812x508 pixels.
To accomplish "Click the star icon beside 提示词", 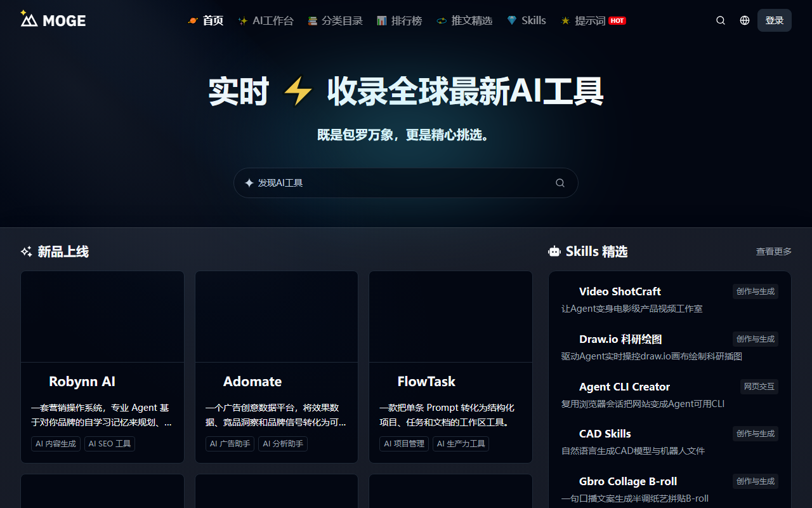I will pyautogui.click(x=565, y=20).
